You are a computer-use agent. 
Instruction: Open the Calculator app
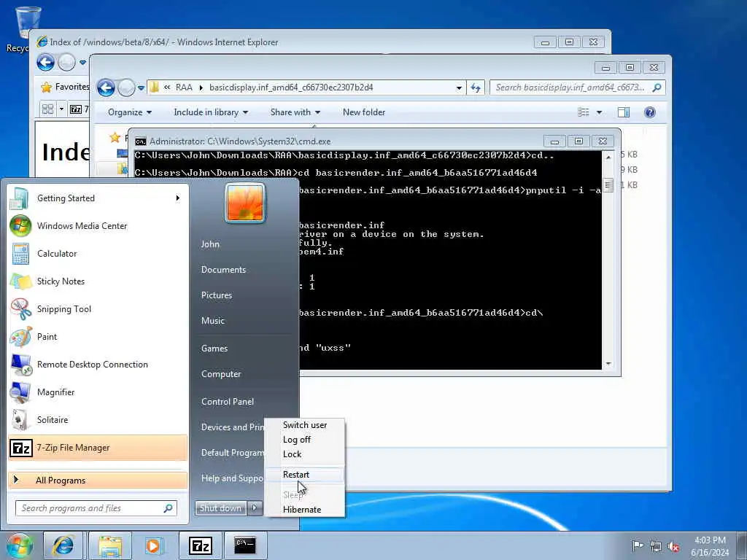click(x=98, y=253)
